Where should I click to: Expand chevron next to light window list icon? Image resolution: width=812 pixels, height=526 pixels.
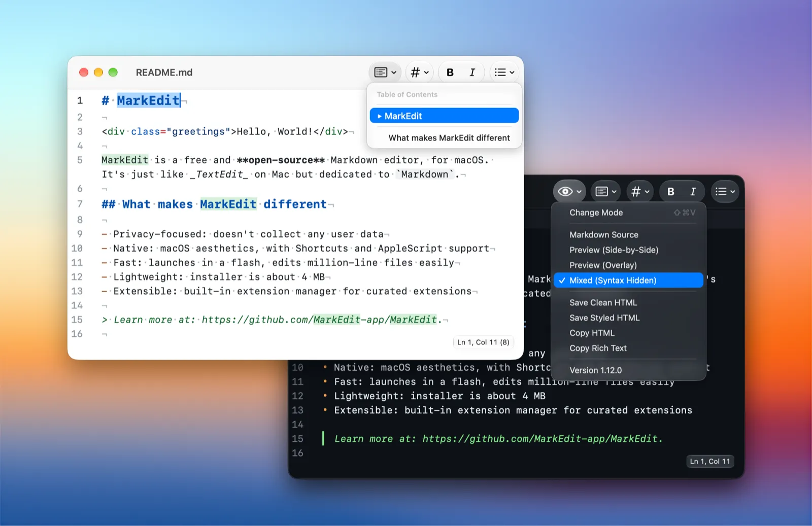[512, 73]
